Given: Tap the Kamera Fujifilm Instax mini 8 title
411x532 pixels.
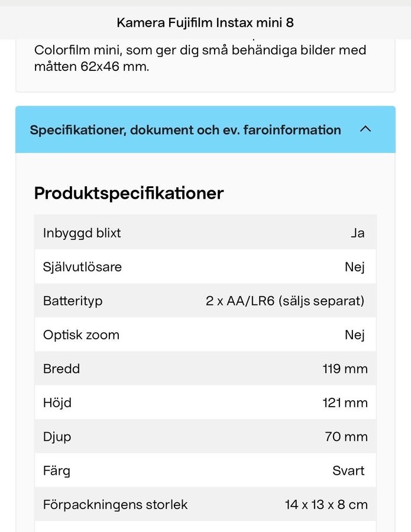Looking at the screenshot, I should click(x=205, y=22).
